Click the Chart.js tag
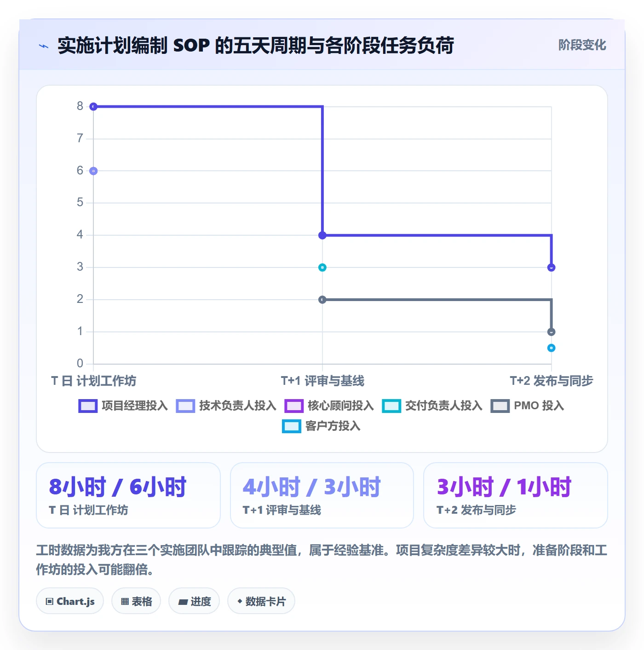Image resolution: width=644 pixels, height=650 pixels. click(70, 601)
